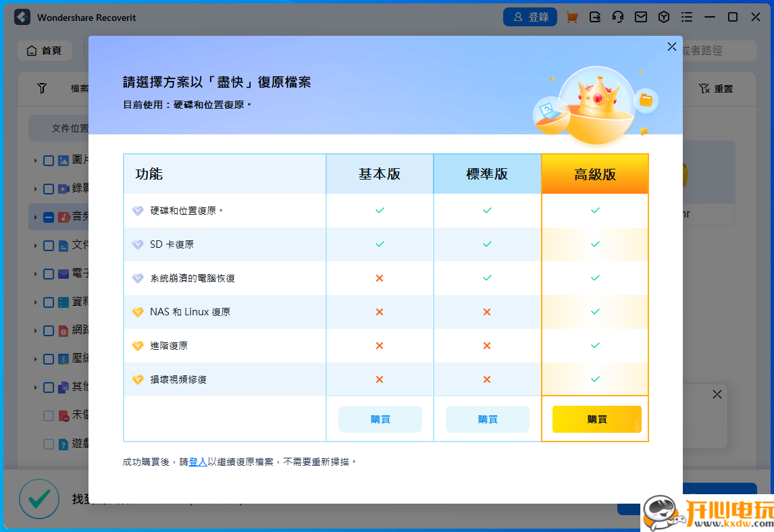Viewport: 774px width, 532px height.
Task: Open the list menu icon in title bar
Action: (687, 17)
